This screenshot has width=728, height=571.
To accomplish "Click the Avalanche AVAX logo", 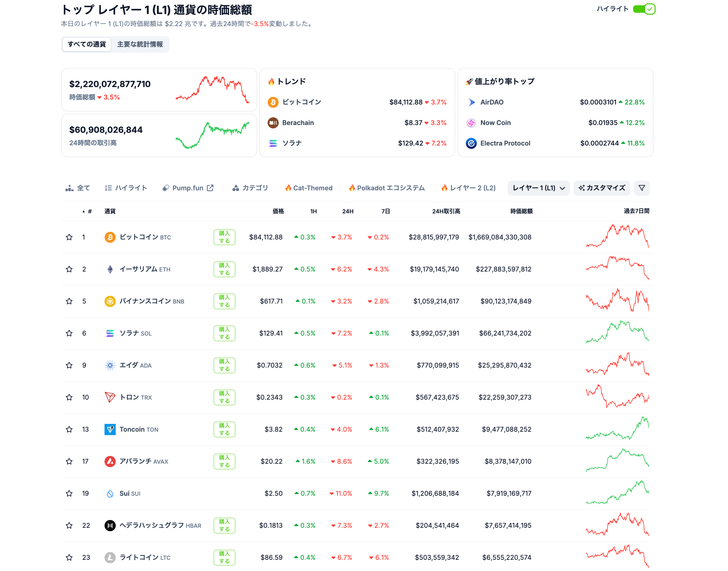I will pos(110,461).
